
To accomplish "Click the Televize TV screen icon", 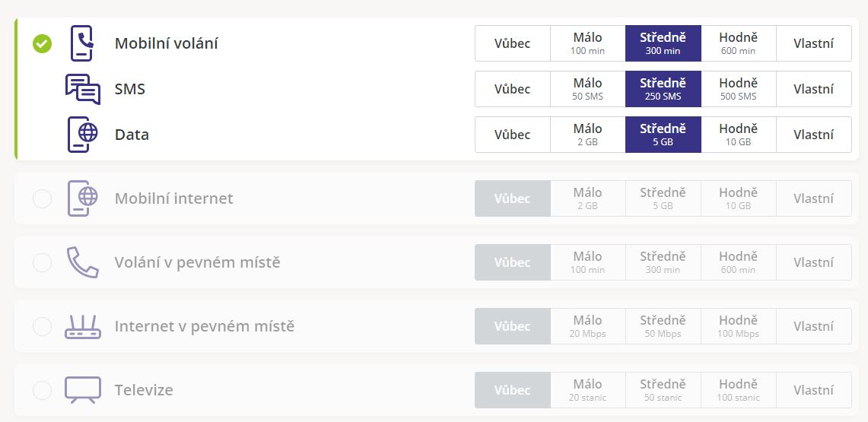I will point(83,390).
